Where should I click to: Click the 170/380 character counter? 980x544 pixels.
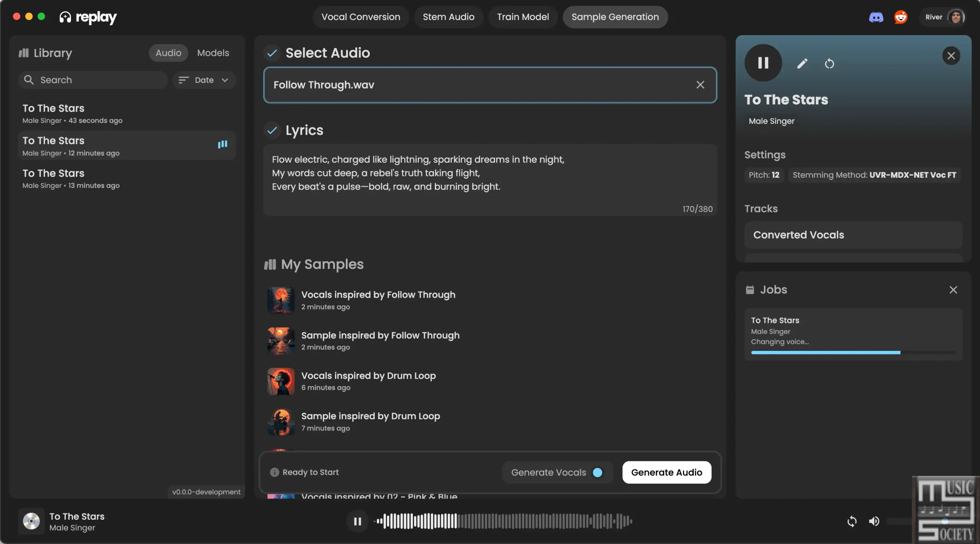697,209
